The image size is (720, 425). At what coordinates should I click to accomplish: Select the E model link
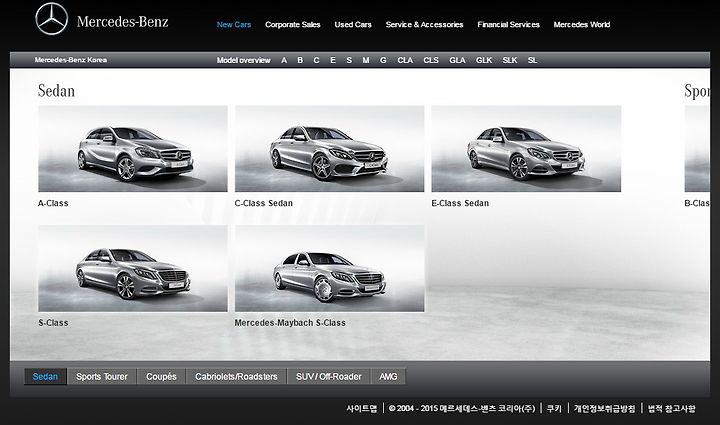tap(332, 60)
